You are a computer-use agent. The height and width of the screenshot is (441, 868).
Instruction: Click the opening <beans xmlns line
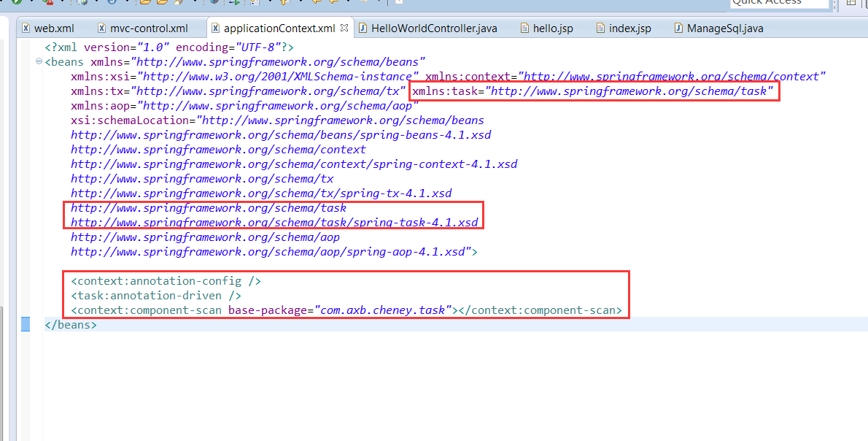coord(236,62)
